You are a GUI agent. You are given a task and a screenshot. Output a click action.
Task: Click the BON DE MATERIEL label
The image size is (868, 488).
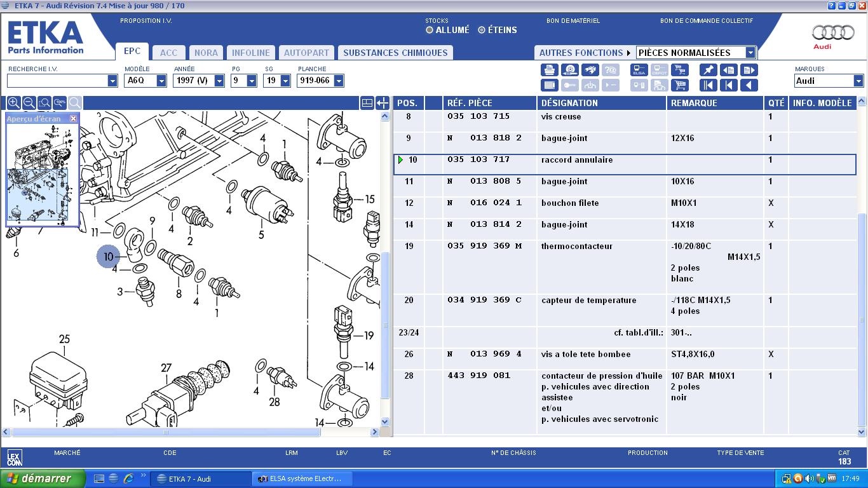(x=573, y=21)
